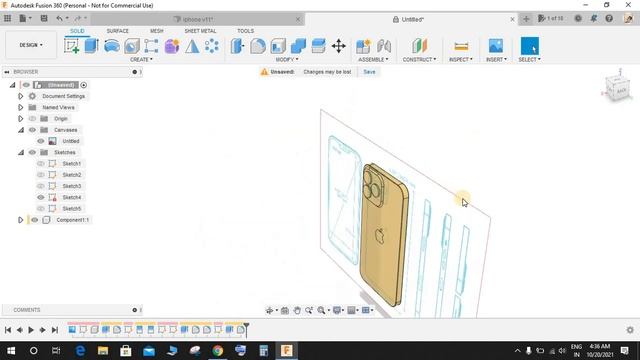The height and width of the screenshot is (360, 640).
Task: Switch to the MESH tab
Action: click(156, 31)
